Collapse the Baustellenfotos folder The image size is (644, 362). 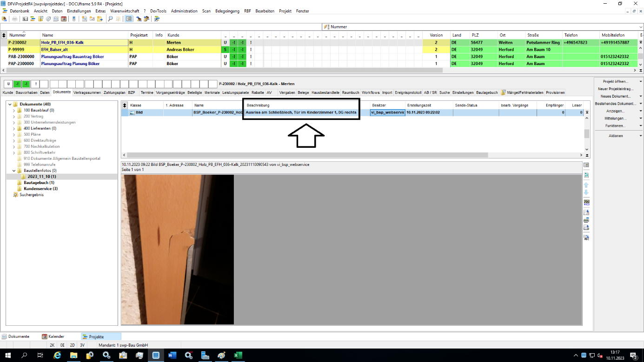coord(14,171)
